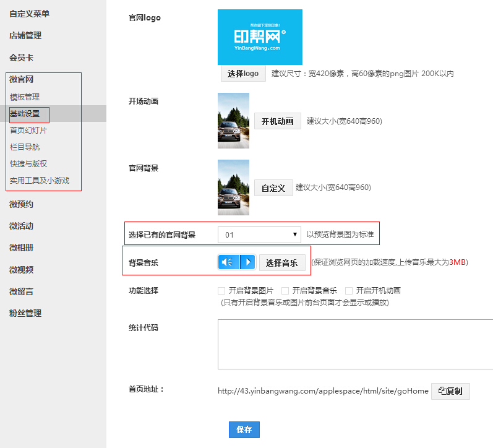Expand the 微官网 sidebar section

coord(21,79)
